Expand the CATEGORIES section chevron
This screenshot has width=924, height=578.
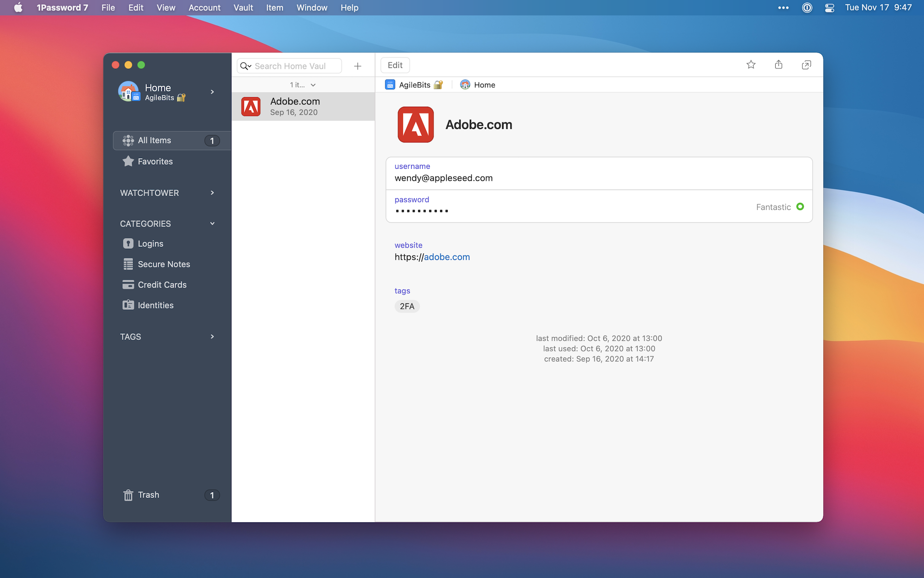pos(213,223)
